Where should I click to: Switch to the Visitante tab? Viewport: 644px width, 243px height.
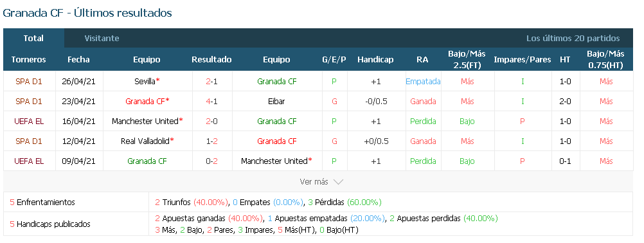[102, 38]
